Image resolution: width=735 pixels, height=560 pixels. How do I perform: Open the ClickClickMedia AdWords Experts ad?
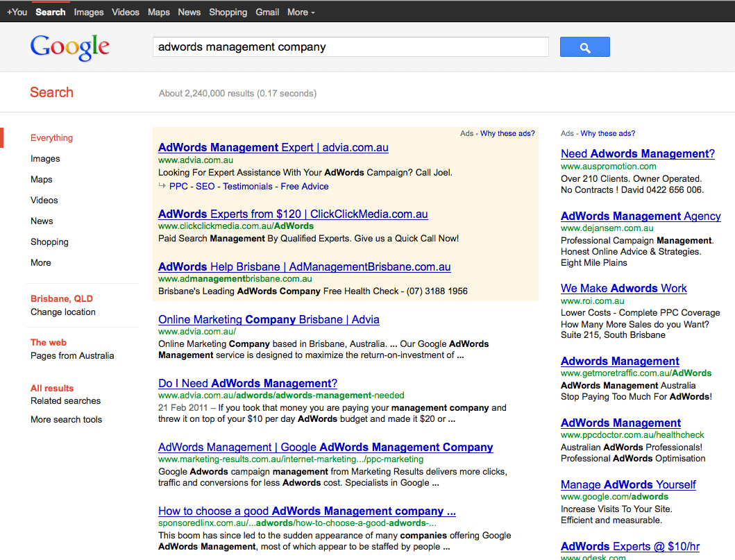293,214
